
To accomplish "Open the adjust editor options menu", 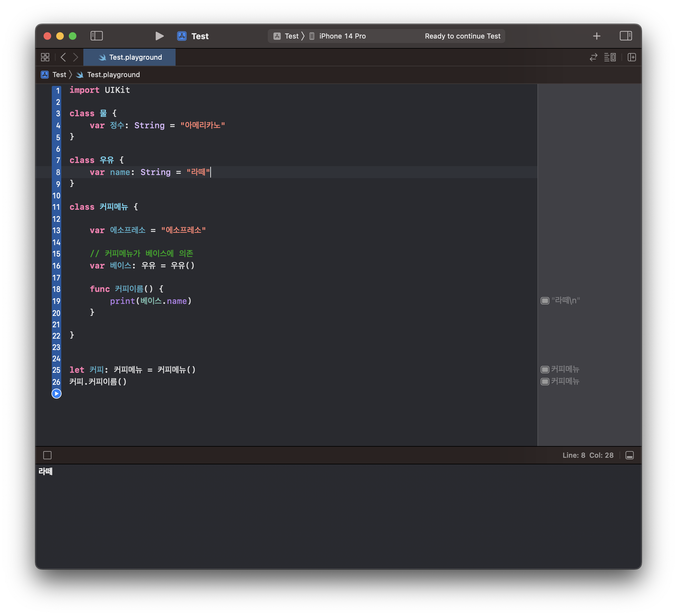I will 609,57.
